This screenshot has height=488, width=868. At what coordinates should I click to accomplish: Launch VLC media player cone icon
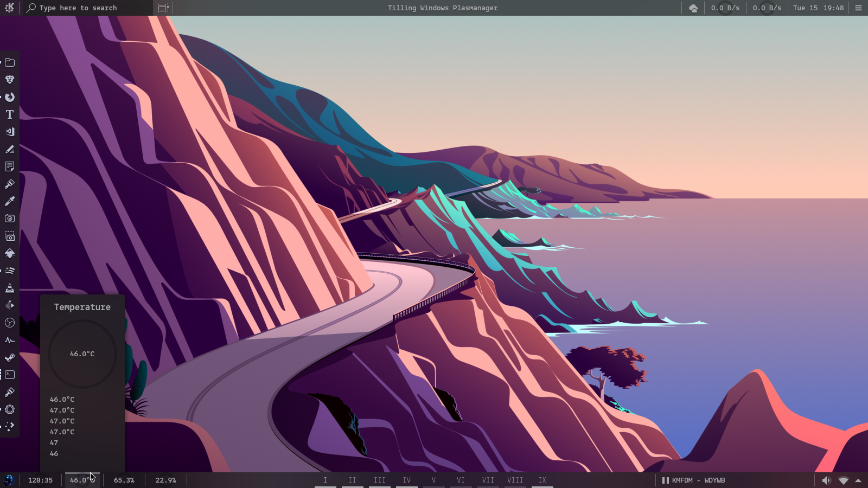[x=10, y=288]
